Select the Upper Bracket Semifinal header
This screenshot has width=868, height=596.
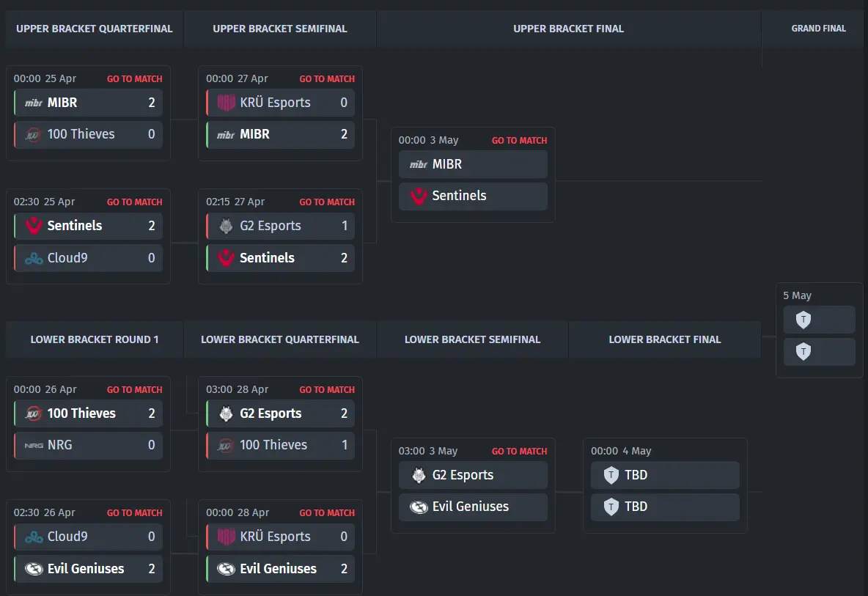(280, 29)
